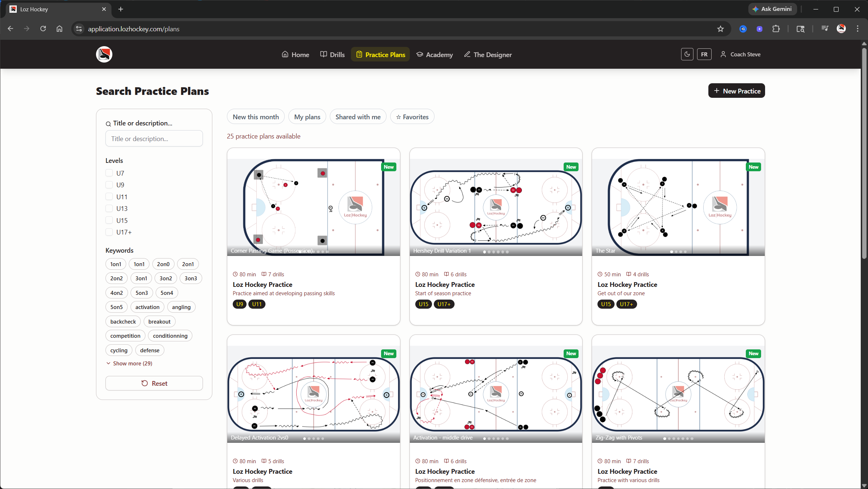This screenshot has height=489, width=868.
Task: Switch language using FR button
Action: click(x=704, y=55)
